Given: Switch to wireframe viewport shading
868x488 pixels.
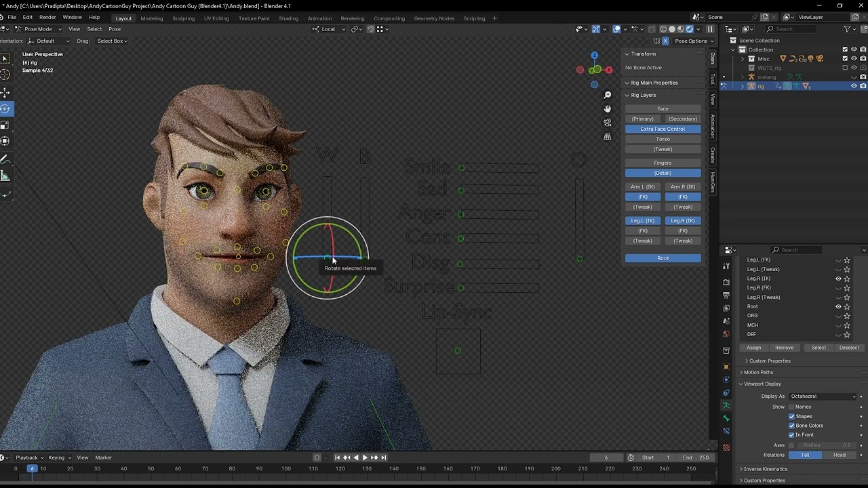Looking at the screenshot, I should pos(663,29).
